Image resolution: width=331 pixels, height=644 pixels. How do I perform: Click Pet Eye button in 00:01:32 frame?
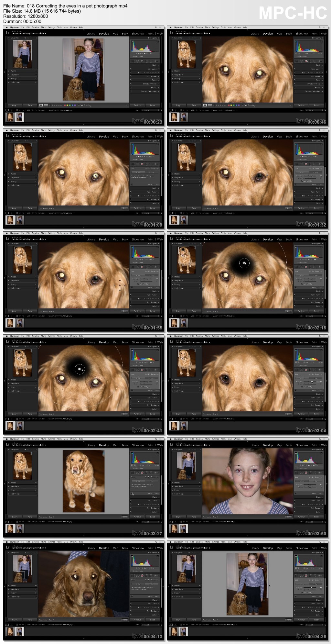tap(315, 172)
